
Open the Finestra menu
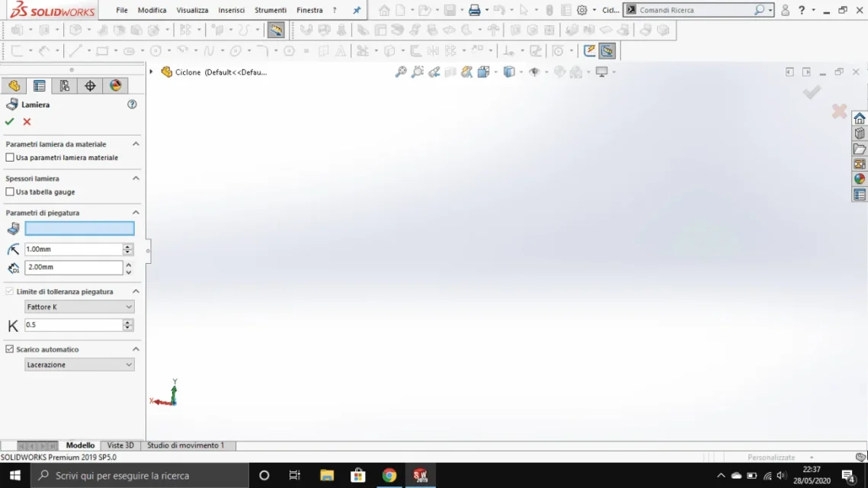(309, 10)
